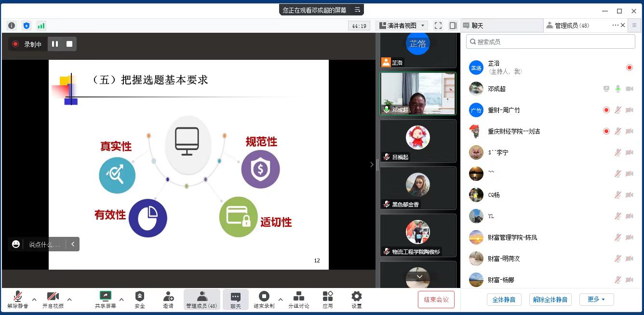Click the Share Screen (共享屏幕) icon
The image size is (644, 315).
click(105, 297)
